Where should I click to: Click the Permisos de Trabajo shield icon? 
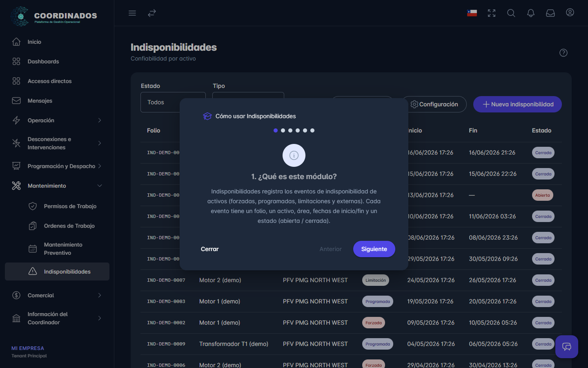[33, 206]
